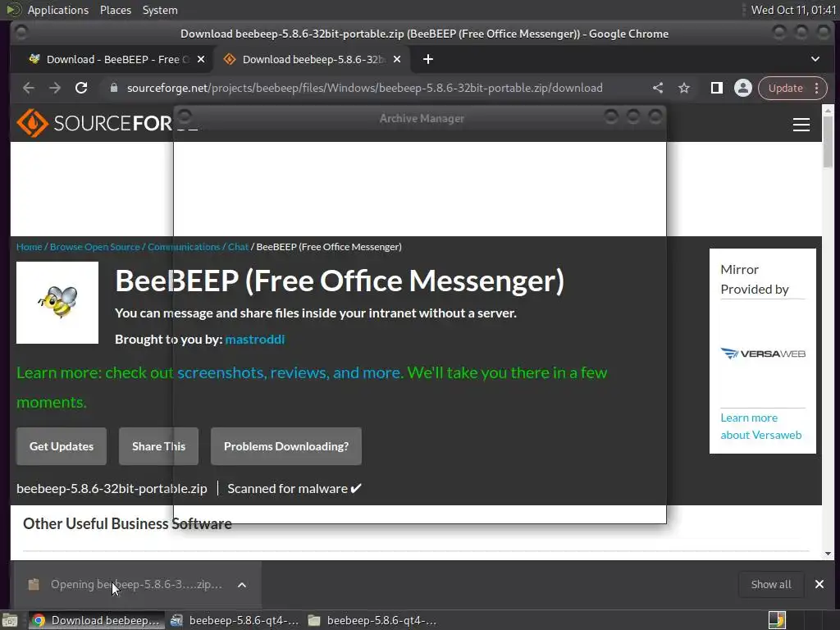Switch to Chrome 'Download beebeep' taskbar item
This screenshot has width=840, height=630.
(97, 620)
